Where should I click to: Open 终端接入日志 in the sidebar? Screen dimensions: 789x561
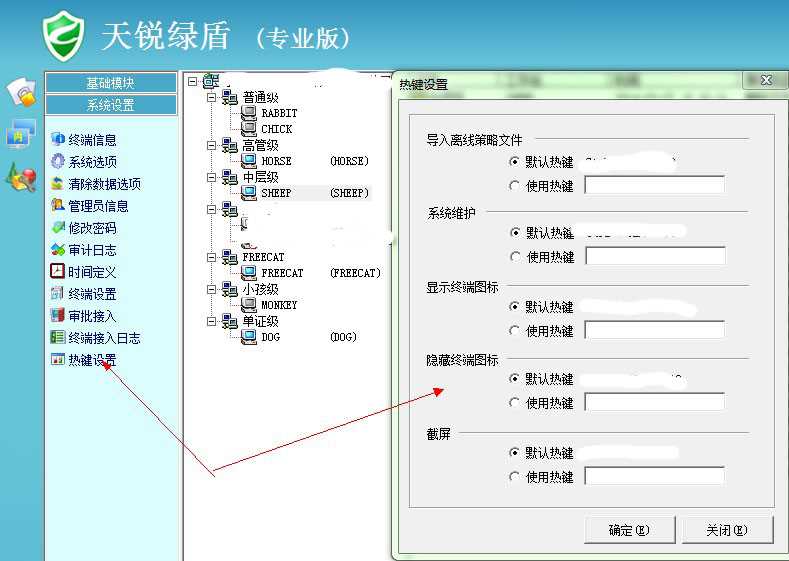[104, 338]
